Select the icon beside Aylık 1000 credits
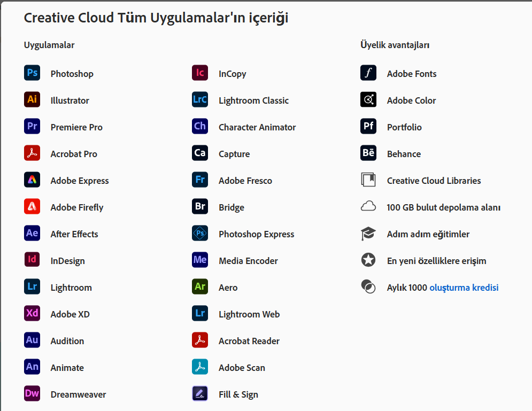 coord(368,287)
